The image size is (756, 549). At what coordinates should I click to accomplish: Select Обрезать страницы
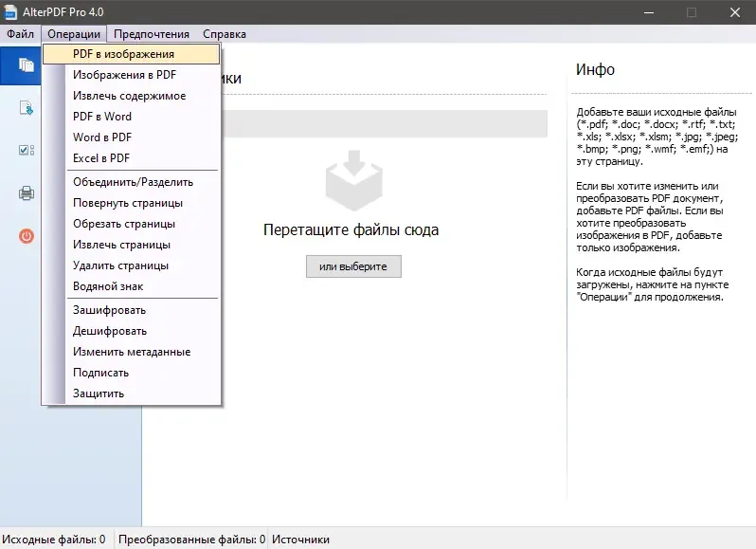pos(131,224)
